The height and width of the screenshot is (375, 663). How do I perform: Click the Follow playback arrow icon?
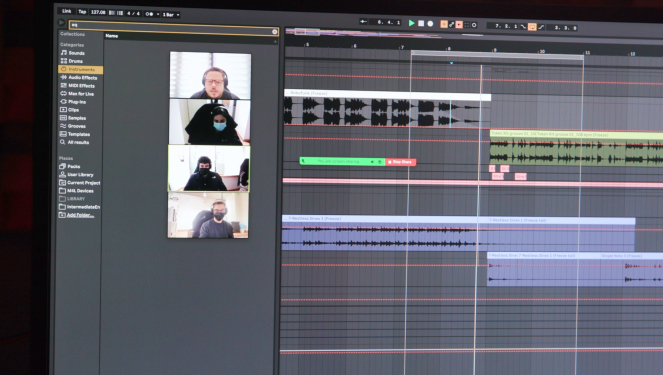[x=363, y=22]
